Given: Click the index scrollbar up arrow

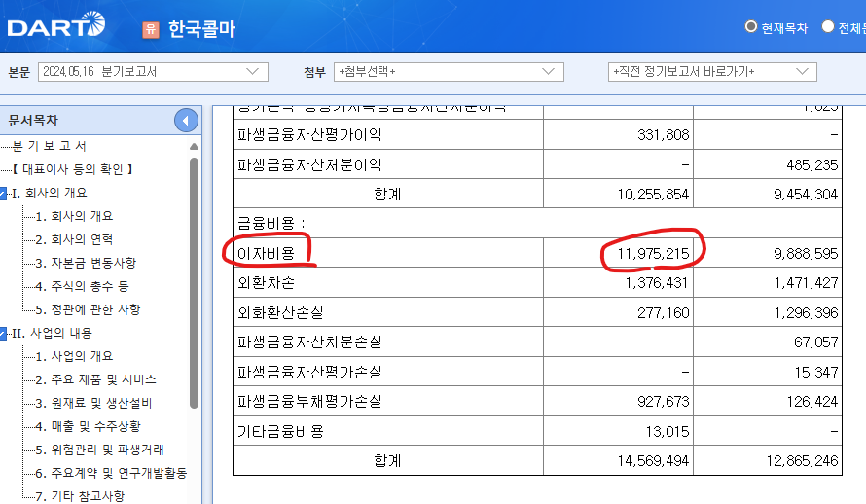Looking at the screenshot, I should pos(194,146).
